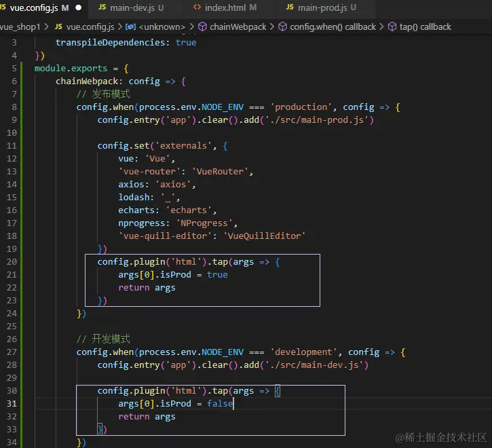
Task: Place cursor on 'transpileDependencies' text
Action: (x=111, y=43)
